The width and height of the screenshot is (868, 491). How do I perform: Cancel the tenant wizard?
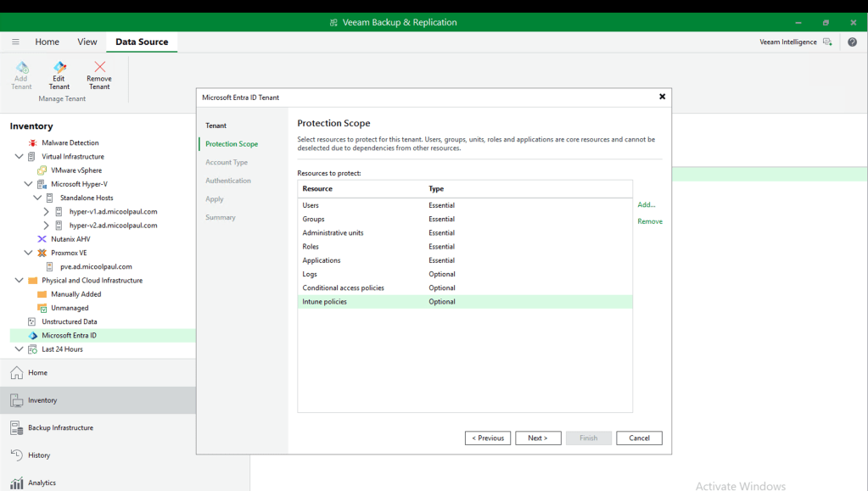click(640, 438)
